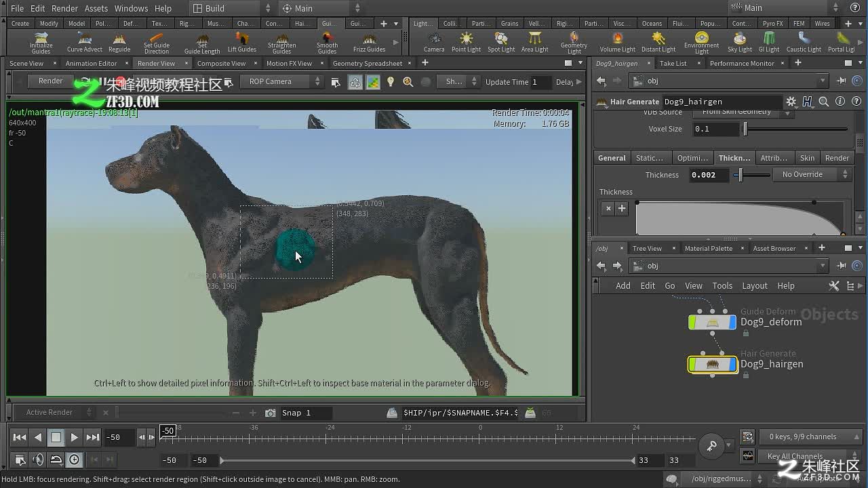Image resolution: width=868 pixels, height=488 pixels.
Task: Add a Camera from the shelf
Action: pos(434,43)
